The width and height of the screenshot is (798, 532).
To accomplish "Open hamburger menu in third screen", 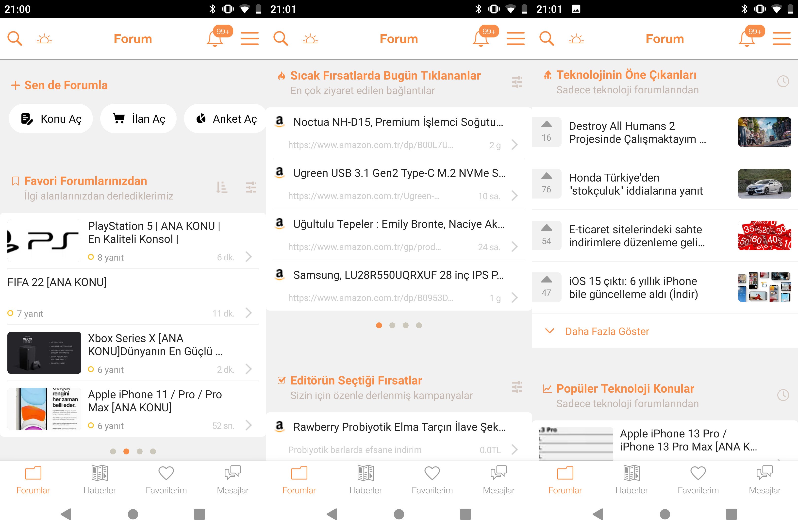I will click(x=782, y=38).
